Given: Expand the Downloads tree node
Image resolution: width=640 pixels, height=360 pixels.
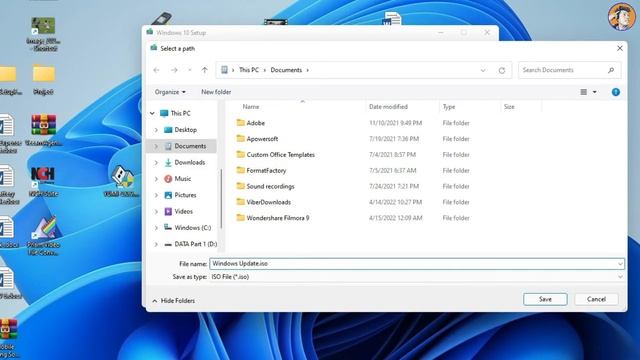Looking at the screenshot, I should pyautogui.click(x=156, y=162).
